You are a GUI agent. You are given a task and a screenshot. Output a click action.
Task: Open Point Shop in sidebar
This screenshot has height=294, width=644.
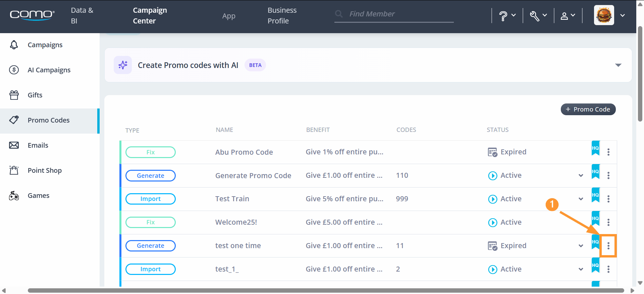point(50,170)
